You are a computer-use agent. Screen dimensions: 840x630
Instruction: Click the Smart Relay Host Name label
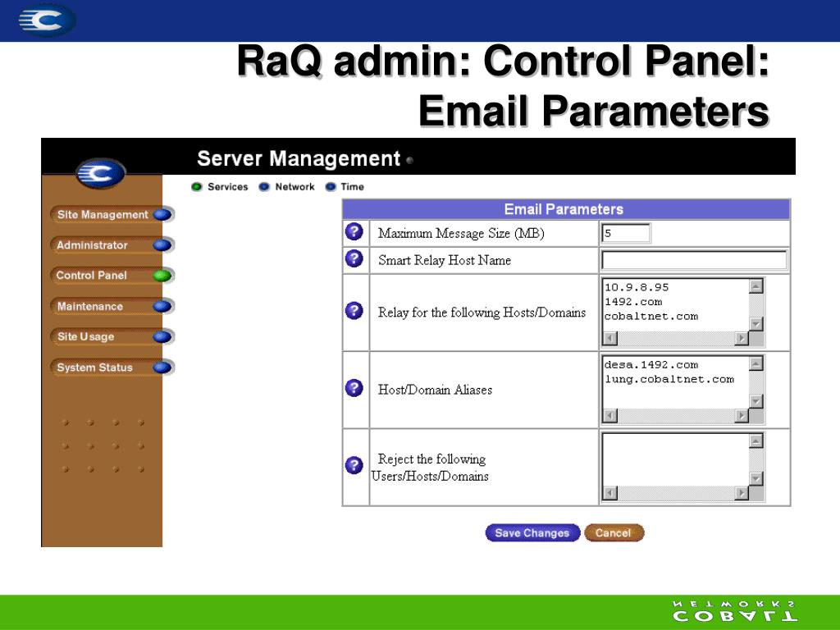click(445, 260)
